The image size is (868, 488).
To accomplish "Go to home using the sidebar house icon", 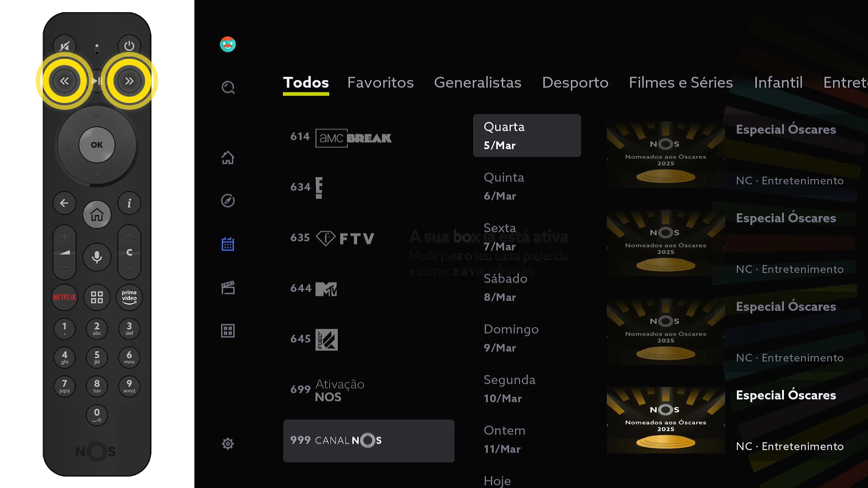I will click(x=228, y=157).
